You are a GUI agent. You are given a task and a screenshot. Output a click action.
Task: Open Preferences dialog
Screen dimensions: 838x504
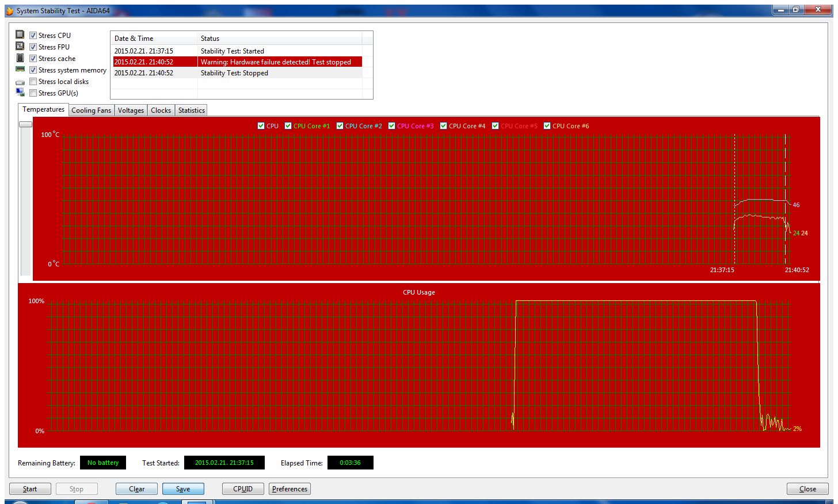click(x=290, y=489)
